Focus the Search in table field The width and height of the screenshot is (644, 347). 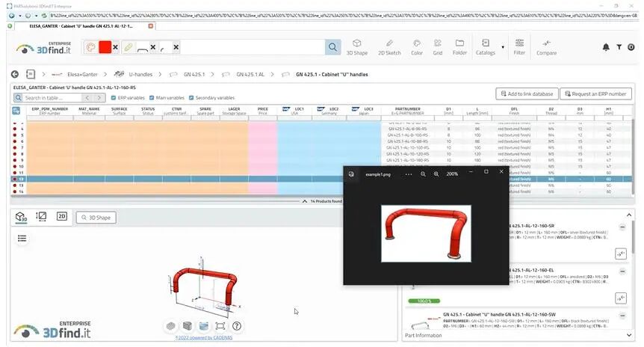click(52, 98)
